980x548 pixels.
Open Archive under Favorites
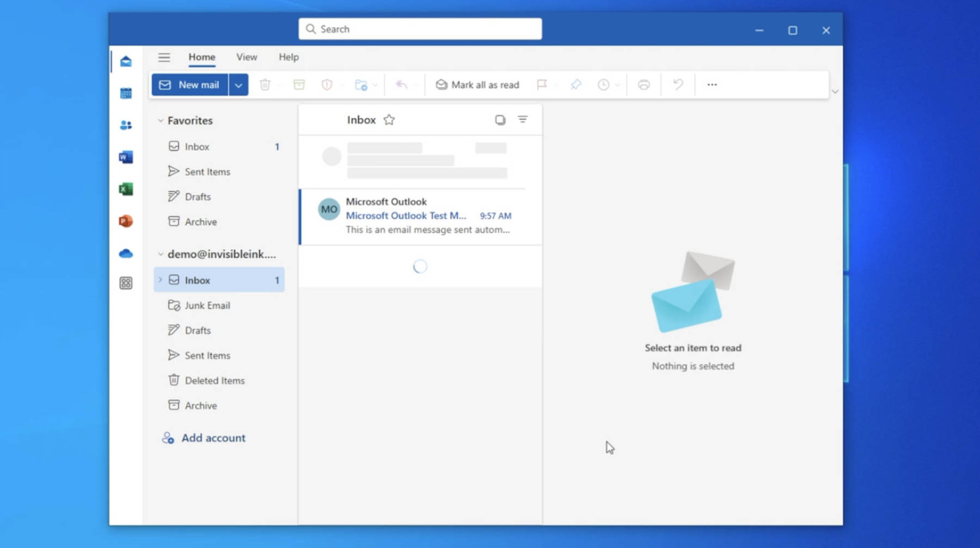click(x=219, y=222)
